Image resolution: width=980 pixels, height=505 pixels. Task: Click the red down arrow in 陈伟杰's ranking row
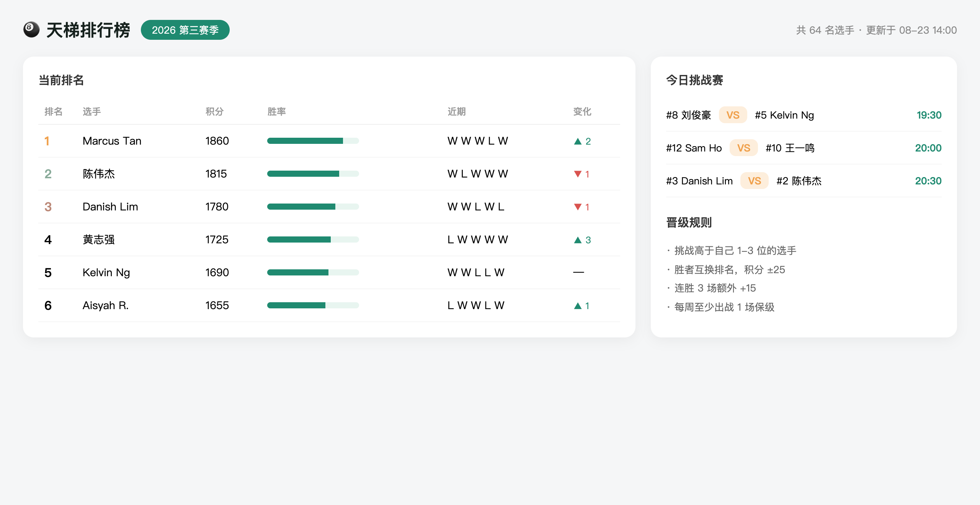pos(578,174)
